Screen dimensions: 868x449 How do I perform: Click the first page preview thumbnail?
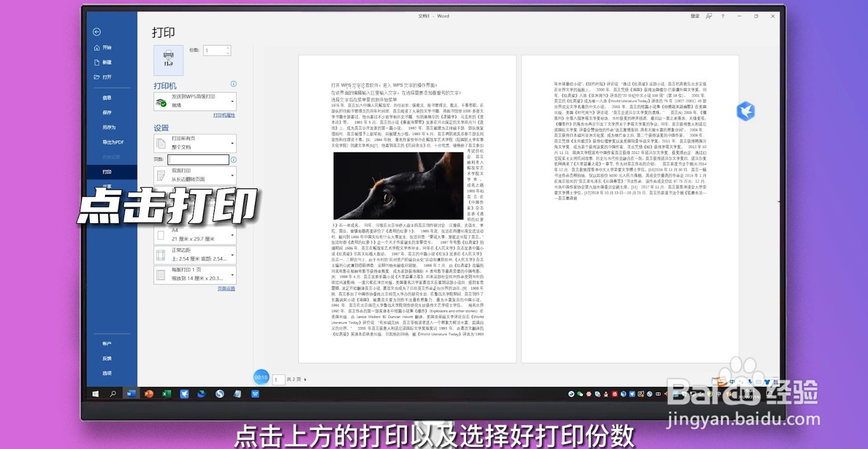(407, 209)
